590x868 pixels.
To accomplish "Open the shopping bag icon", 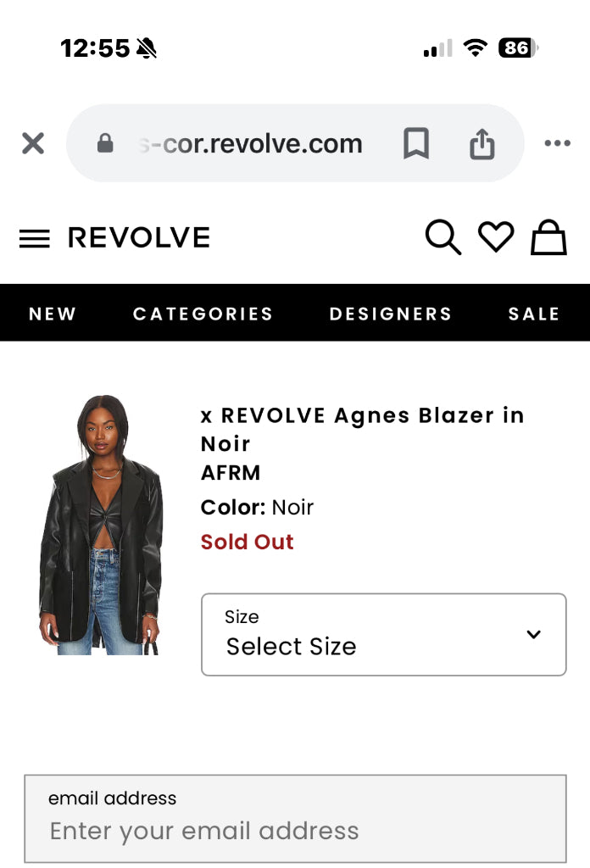I will 548,237.
